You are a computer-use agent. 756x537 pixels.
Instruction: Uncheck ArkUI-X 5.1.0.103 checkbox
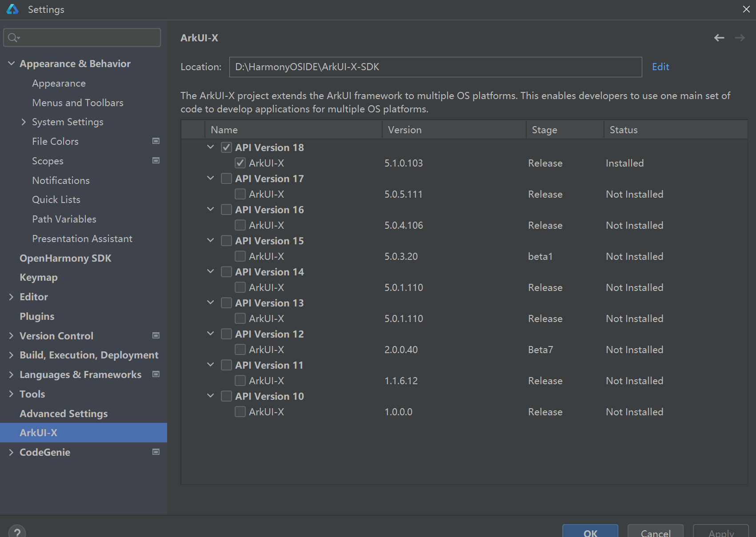click(240, 163)
